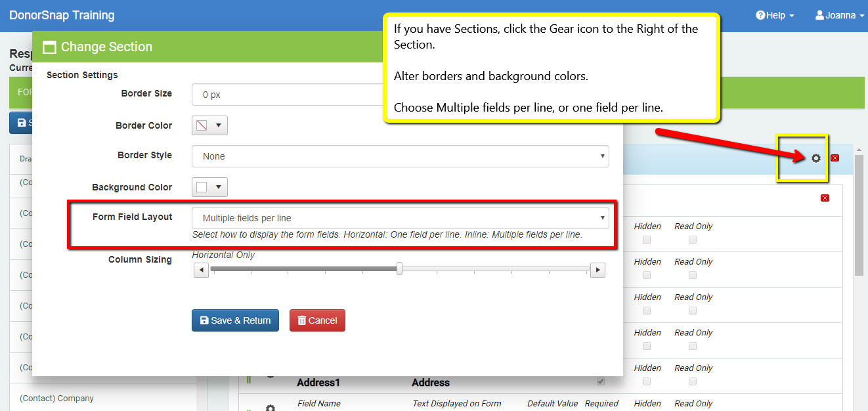Click the red X above the Hidden column
The image size is (868, 411).
(825, 197)
